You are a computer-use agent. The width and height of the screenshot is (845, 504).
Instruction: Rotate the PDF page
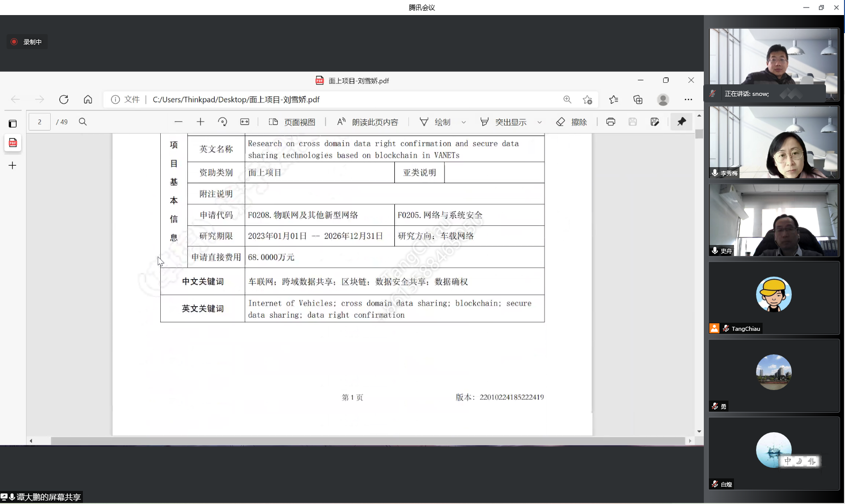click(223, 122)
